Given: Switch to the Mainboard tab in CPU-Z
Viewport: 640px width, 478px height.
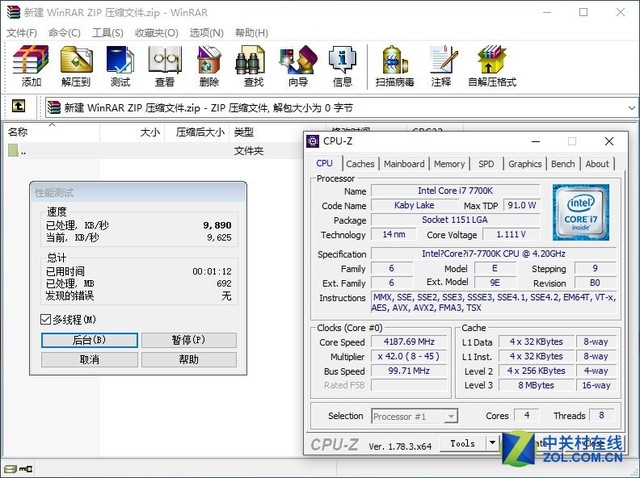Looking at the screenshot, I should pyautogui.click(x=404, y=164).
